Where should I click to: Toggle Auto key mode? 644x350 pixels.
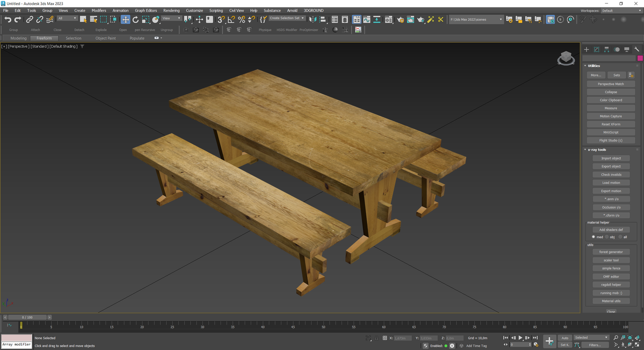tap(565, 338)
